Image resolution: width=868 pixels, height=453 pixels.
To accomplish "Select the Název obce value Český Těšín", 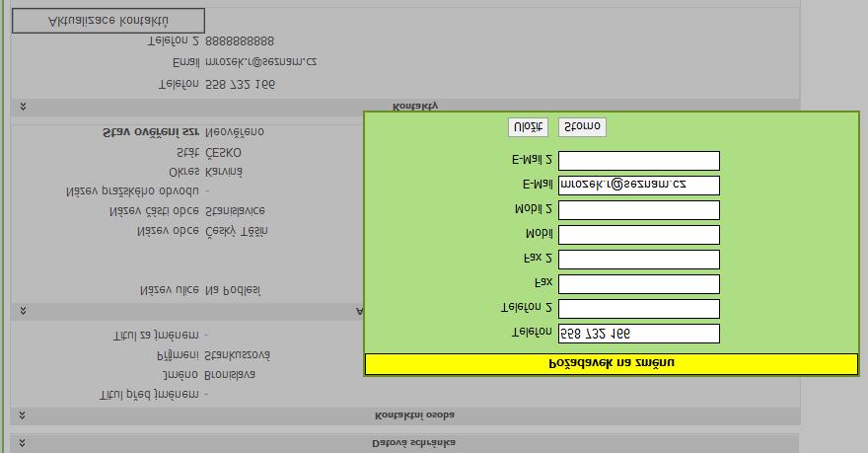I will click(237, 231).
